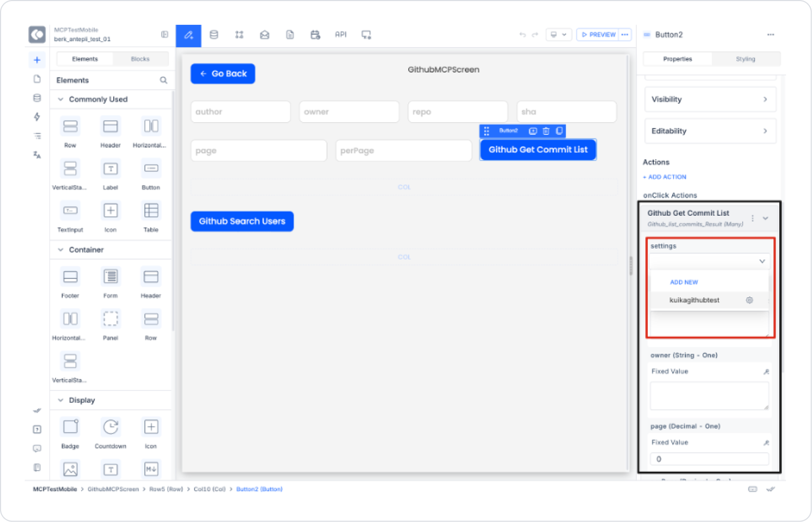
Task: Select the Panel container element
Action: (x=111, y=325)
